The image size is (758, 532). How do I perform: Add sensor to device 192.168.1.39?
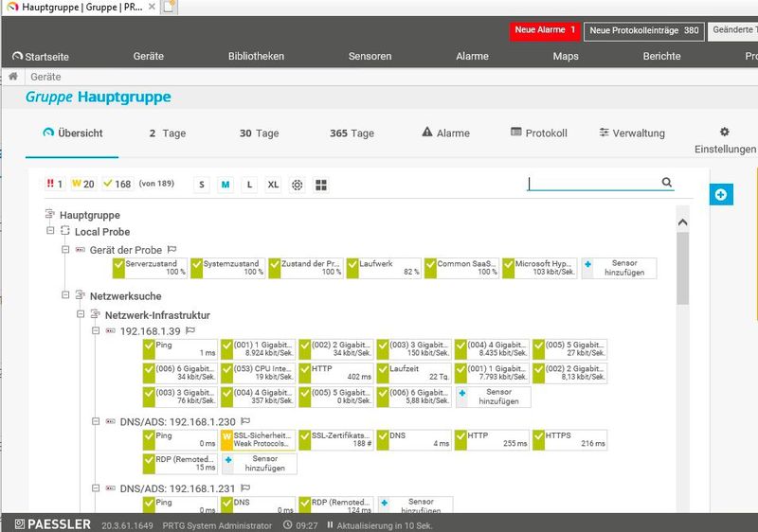493,397
